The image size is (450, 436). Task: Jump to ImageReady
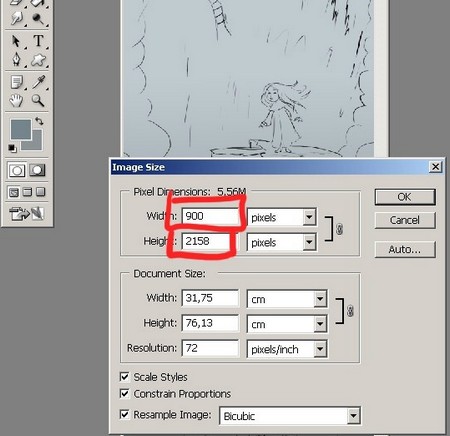click(x=27, y=214)
